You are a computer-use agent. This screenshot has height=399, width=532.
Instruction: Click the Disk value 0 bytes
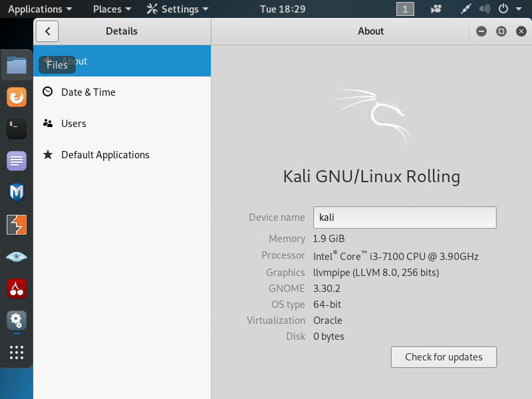[x=329, y=336]
